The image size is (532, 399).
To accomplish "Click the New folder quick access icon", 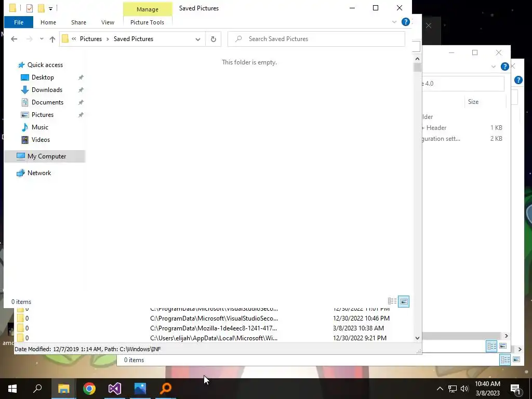I will (41, 8).
